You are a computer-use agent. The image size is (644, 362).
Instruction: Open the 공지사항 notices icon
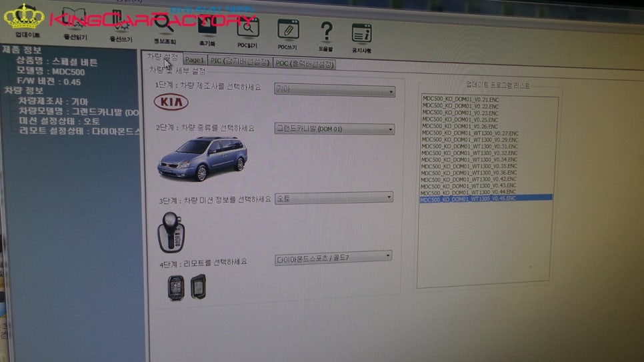coord(361,38)
